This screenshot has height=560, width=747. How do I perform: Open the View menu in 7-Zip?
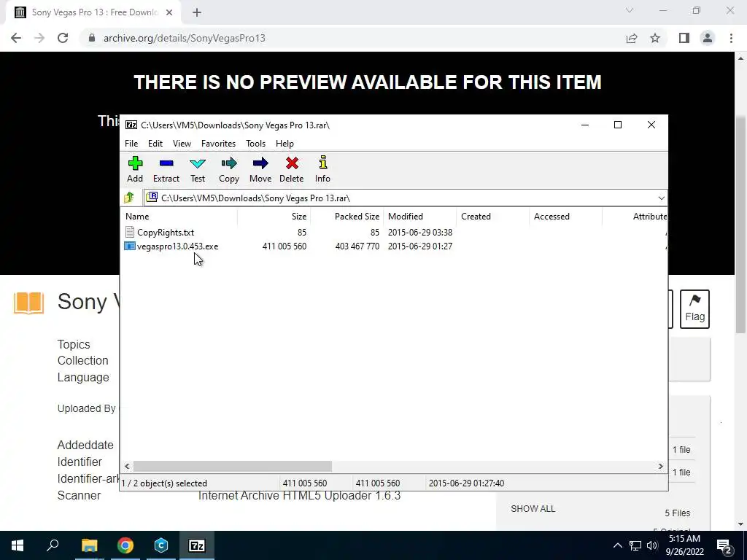click(182, 144)
